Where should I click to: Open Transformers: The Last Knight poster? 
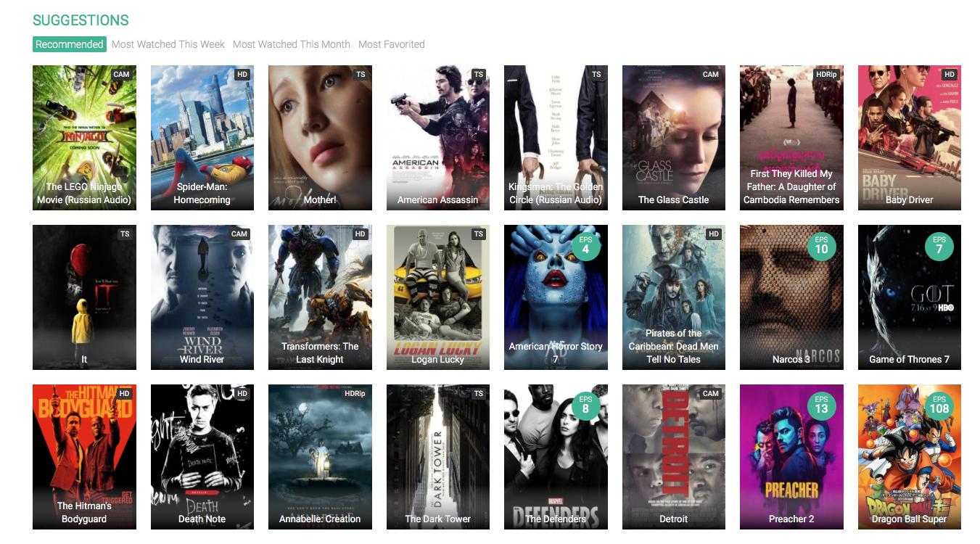click(x=320, y=297)
